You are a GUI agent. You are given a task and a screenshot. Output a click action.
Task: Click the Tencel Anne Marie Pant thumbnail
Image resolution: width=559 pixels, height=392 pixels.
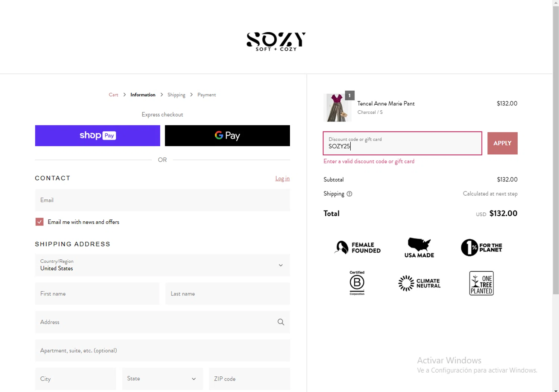click(337, 108)
